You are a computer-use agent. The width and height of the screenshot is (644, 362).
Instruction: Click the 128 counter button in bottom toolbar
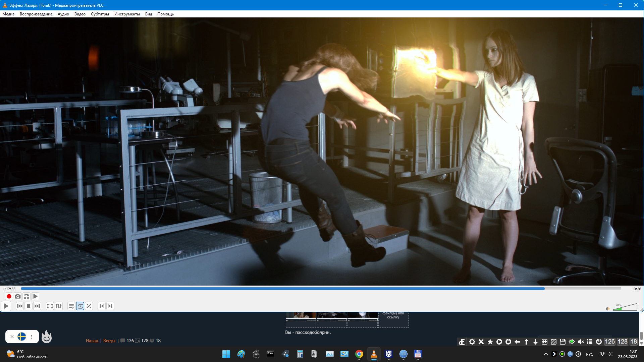(x=623, y=342)
